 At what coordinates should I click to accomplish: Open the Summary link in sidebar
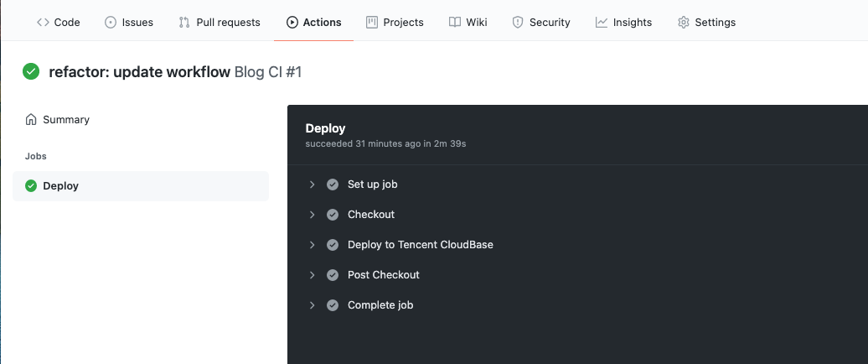66,120
